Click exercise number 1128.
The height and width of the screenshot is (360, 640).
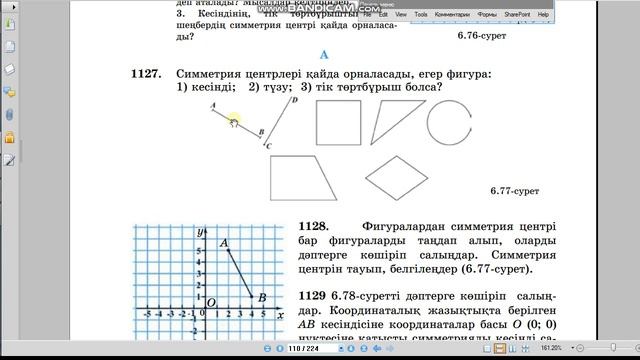pos(313,226)
